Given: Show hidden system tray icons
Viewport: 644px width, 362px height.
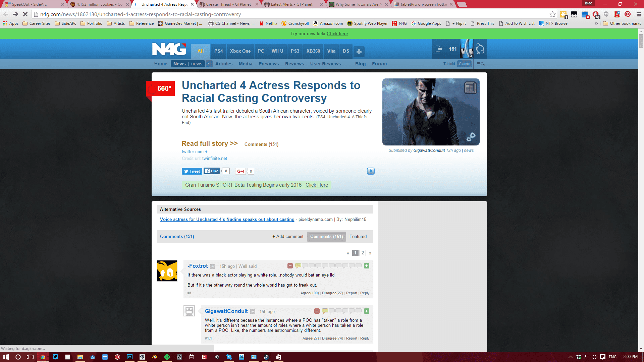Looking at the screenshot, I should point(570,357).
